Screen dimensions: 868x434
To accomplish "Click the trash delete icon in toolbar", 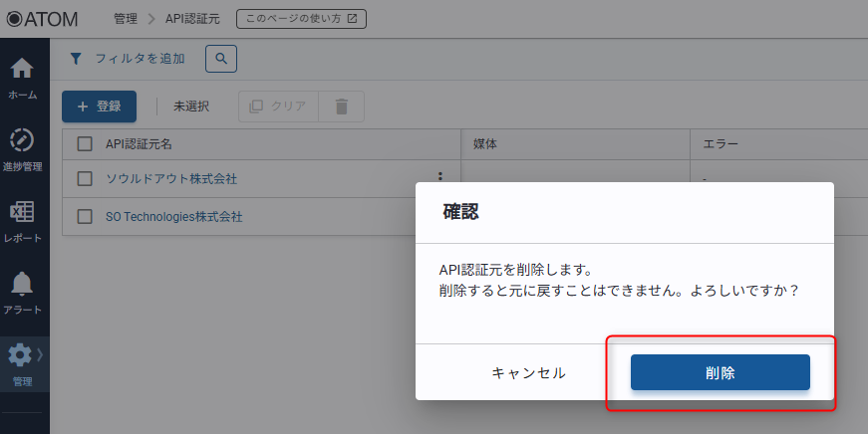I will click(342, 107).
